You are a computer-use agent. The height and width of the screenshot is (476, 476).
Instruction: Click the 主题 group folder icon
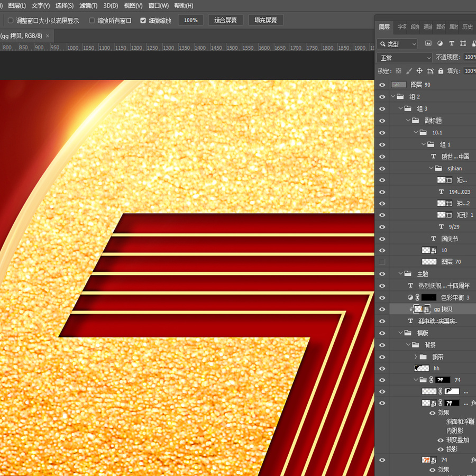408,273
